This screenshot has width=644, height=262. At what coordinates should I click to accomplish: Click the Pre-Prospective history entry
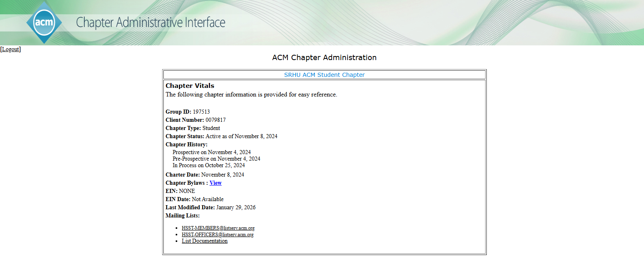216,159
